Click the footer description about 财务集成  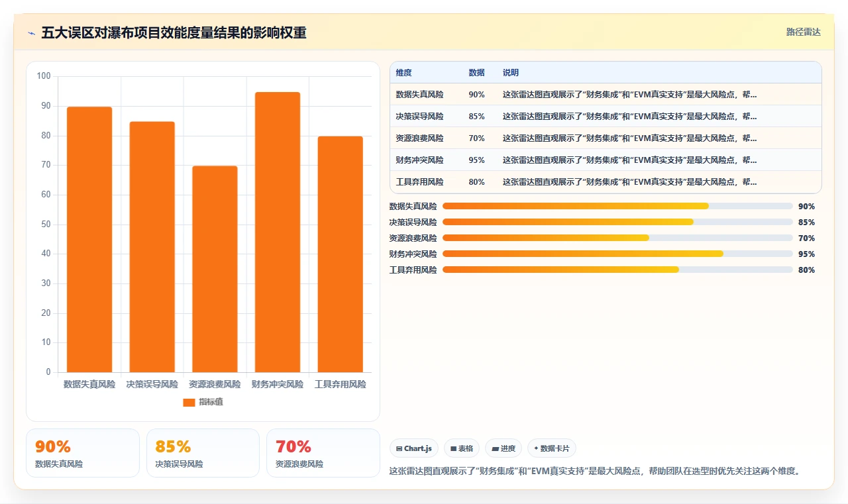[x=595, y=472]
